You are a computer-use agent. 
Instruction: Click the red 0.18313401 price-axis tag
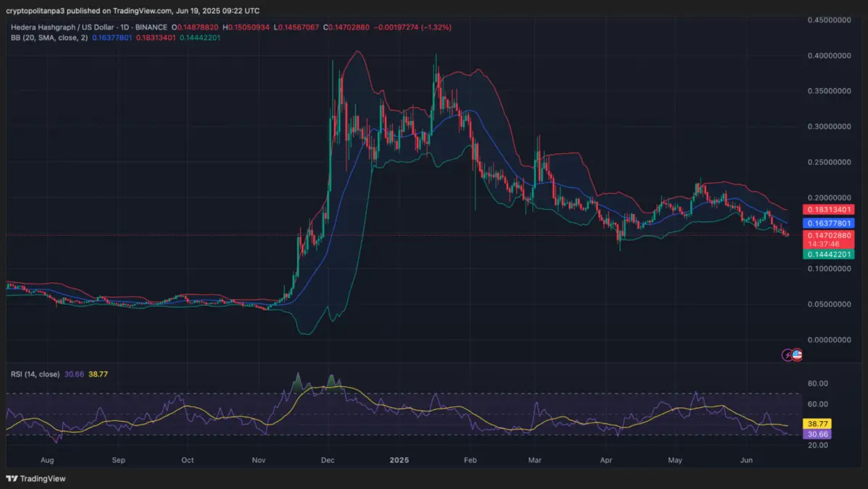(x=829, y=210)
